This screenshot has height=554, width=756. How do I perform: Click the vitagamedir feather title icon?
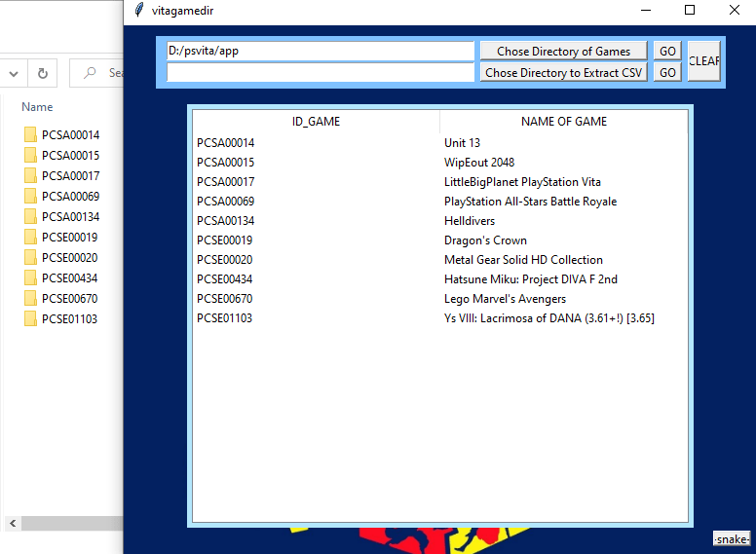pyautogui.click(x=139, y=10)
